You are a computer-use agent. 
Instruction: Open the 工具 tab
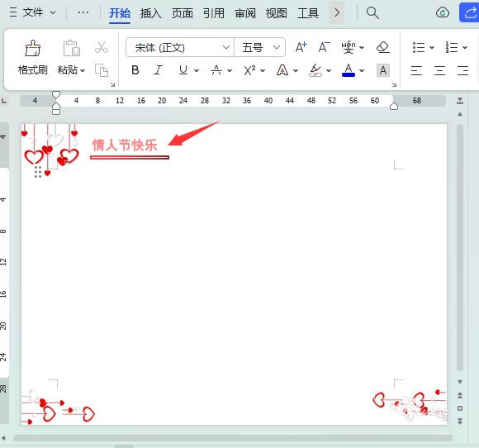tap(308, 13)
